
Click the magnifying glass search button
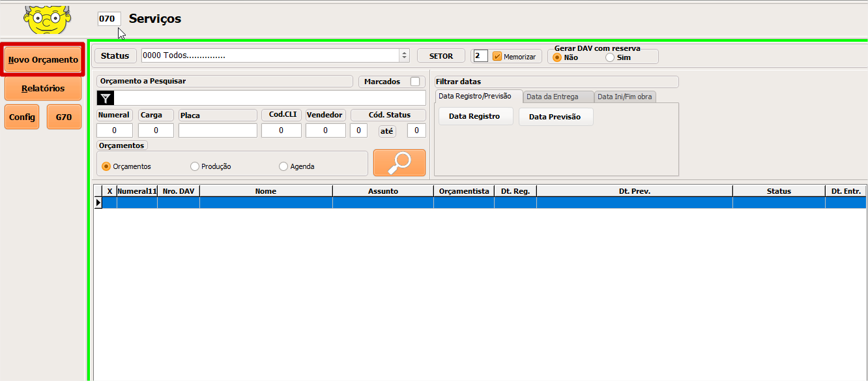(x=399, y=163)
